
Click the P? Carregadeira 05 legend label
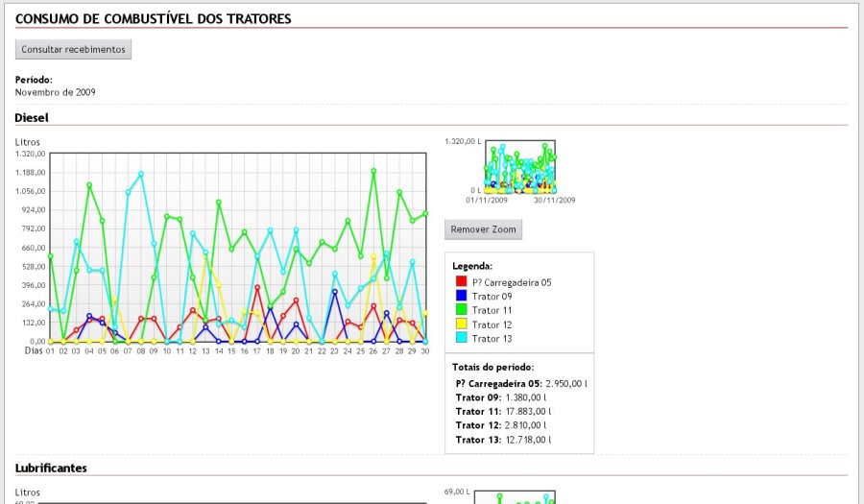[512, 282]
